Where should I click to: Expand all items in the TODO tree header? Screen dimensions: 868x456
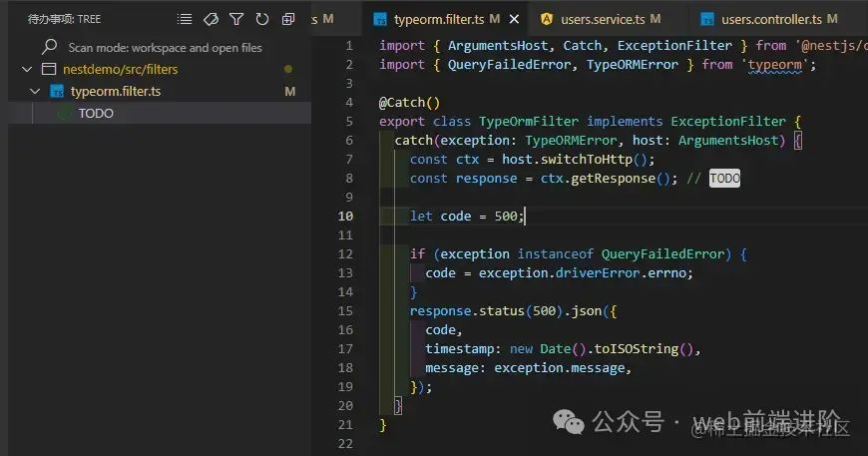point(288,19)
